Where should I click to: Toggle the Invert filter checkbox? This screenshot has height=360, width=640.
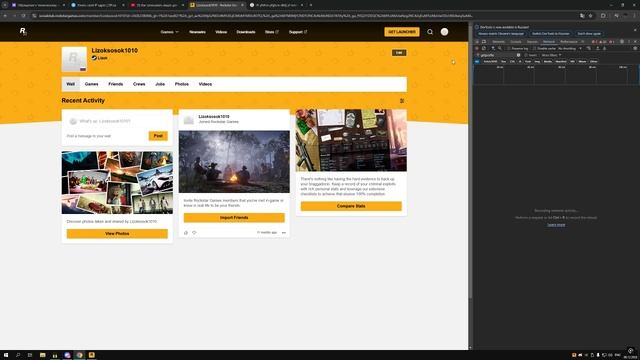click(527, 55)
